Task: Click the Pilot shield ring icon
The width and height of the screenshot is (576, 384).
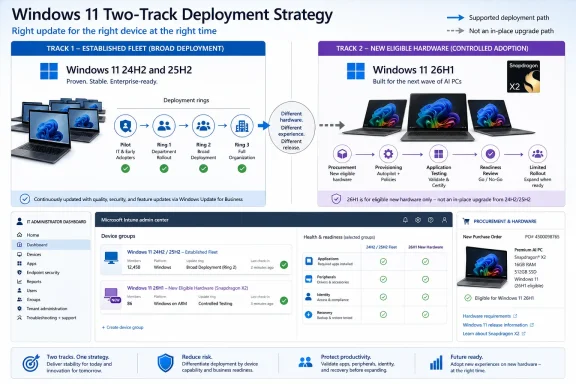Action: [x=126, y=126]
